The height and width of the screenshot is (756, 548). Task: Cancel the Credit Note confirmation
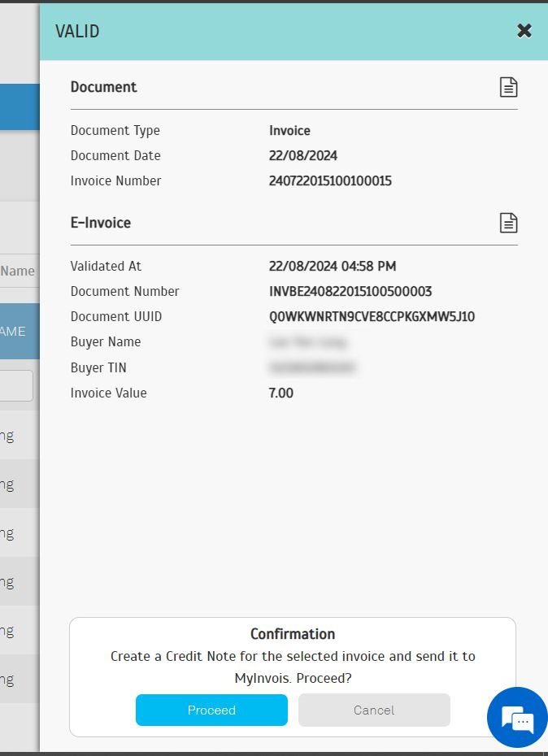pyautogui.click(x=374, y=710)
